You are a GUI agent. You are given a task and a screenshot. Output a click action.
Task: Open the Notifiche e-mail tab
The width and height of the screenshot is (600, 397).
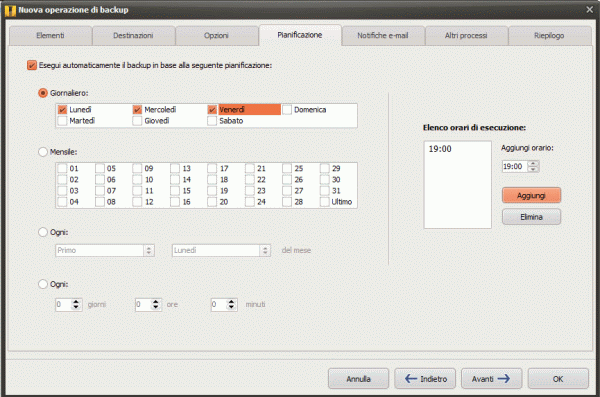pos(383,36)
